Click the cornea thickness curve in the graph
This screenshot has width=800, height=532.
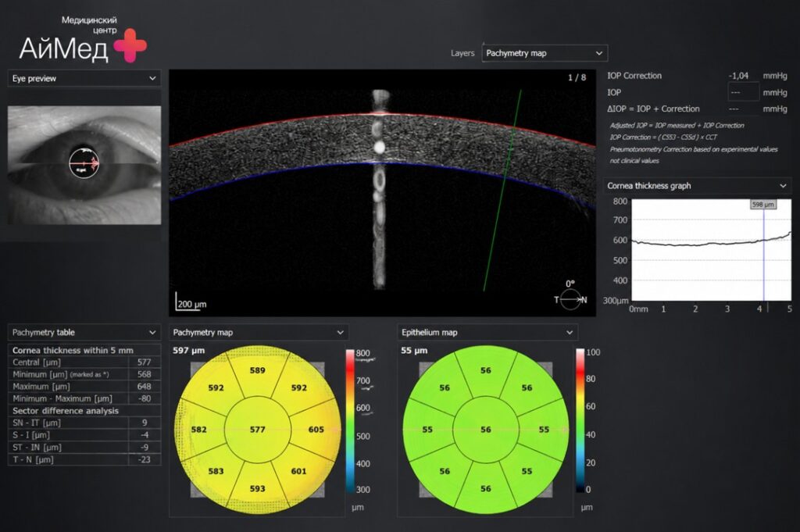click(x=711, y=243)
